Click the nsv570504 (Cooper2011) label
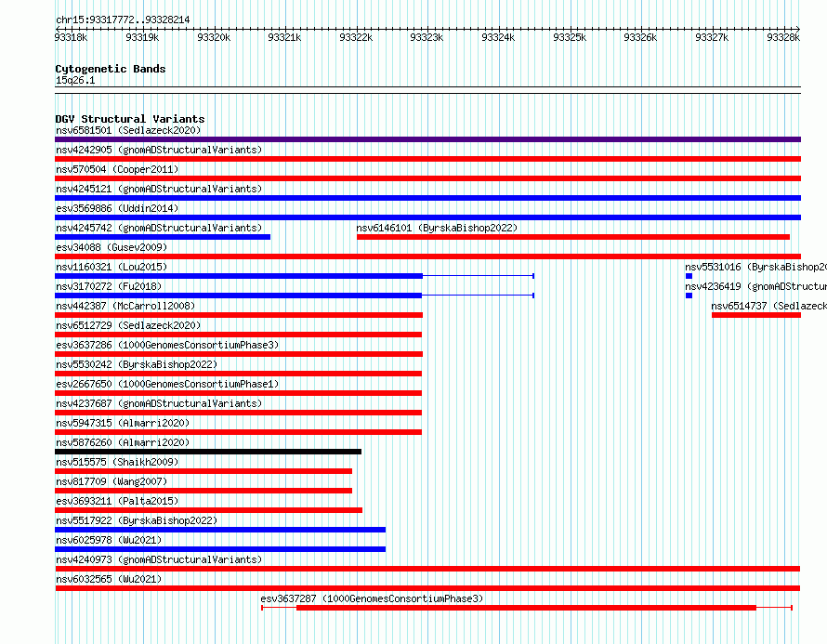827x644 pixels. (x=117, y=169)
